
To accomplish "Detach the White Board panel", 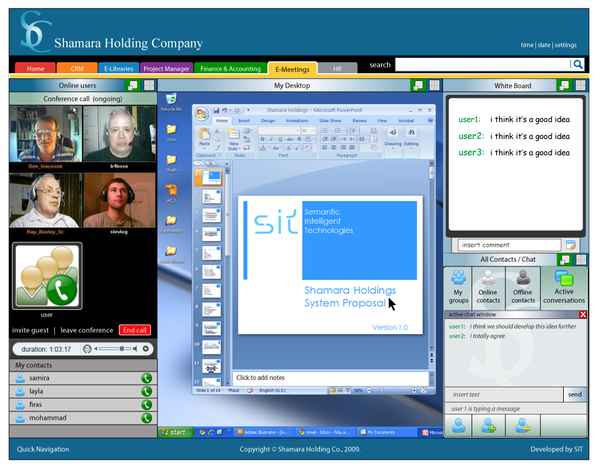I will click(x=564, y=85).
